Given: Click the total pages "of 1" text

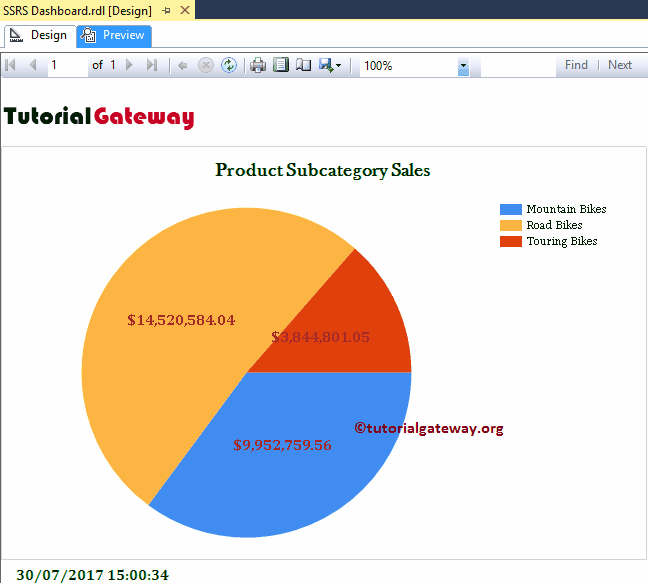Looking at the screenshot, I should [x=103, y=65].
